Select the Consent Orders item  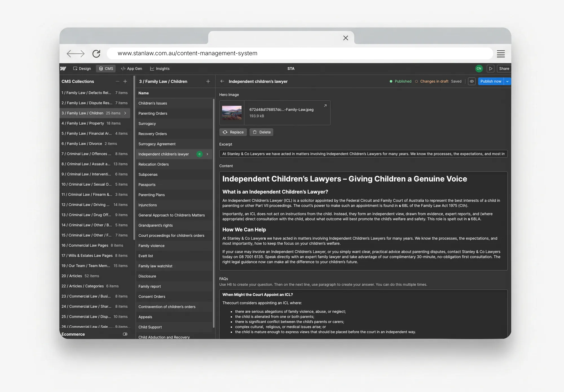(x=174, y=296)
